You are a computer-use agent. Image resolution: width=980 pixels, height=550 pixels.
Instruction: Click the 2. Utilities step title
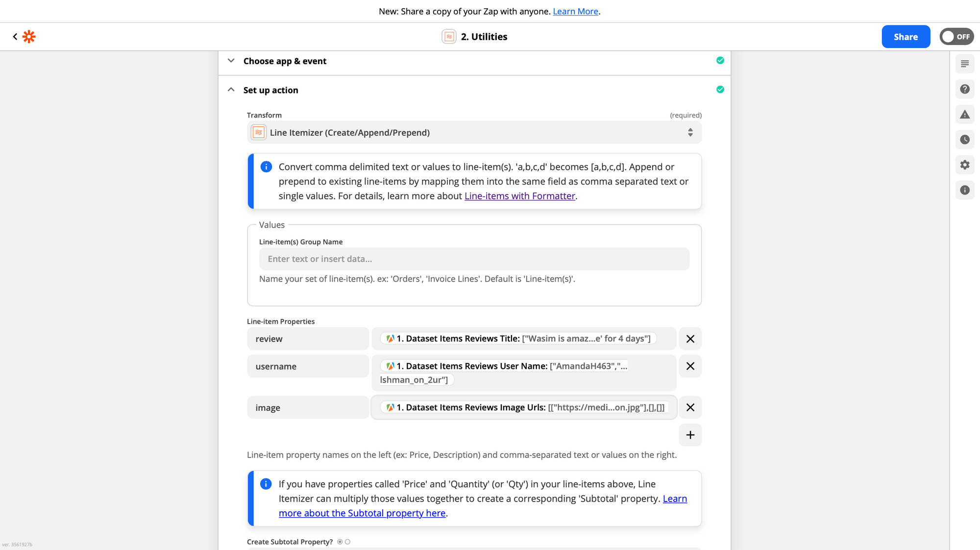(x=484, y=37)
